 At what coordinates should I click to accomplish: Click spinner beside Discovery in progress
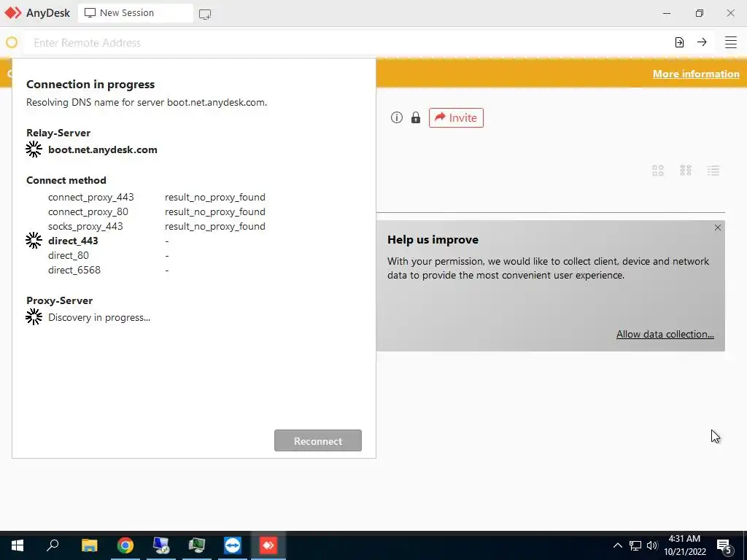[x=34, y=316]
